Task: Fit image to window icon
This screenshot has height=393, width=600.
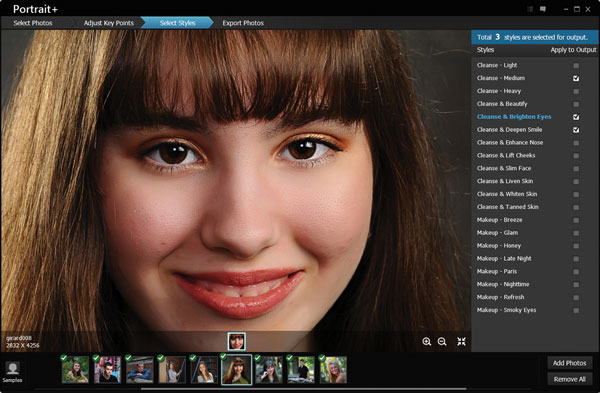Action: (x=461, y=341)
